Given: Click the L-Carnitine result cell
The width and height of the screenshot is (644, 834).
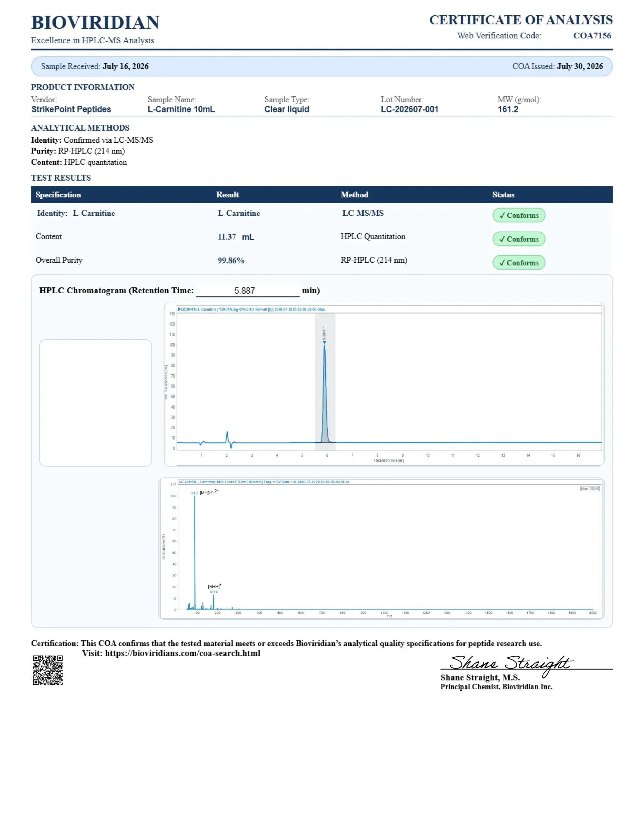Looking at the screenshot, I should tap(239, 213).
